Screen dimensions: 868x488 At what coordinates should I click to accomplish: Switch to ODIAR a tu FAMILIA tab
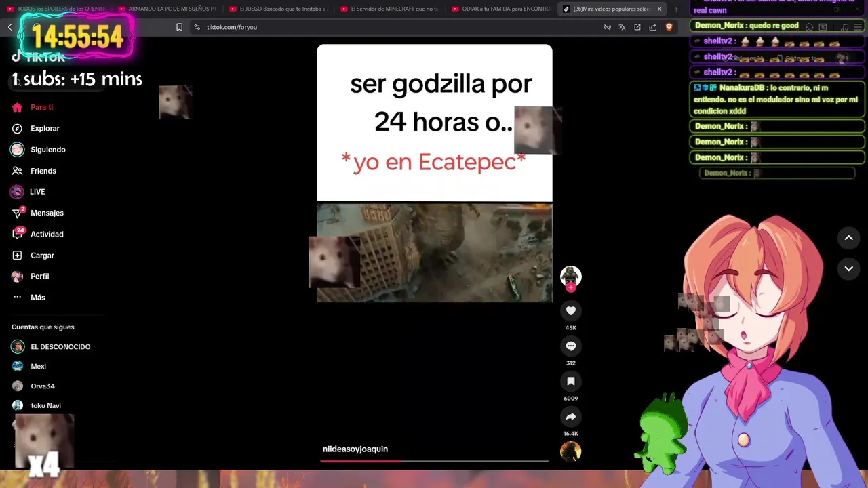pos(500,9)
